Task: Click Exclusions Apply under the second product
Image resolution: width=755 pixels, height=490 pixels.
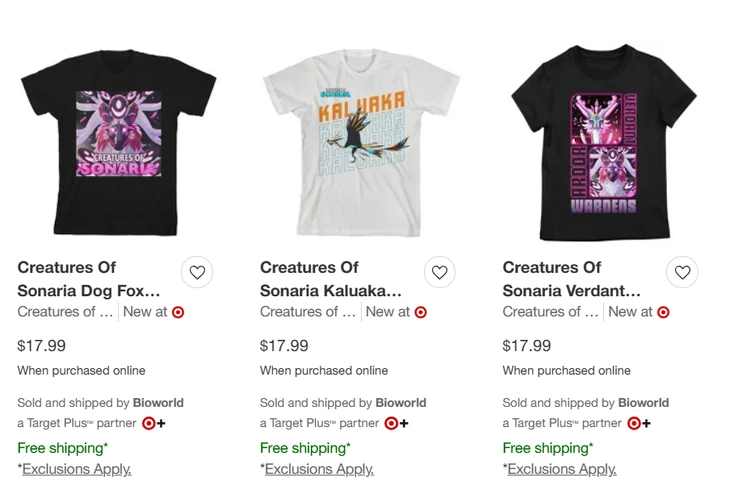Action: click(x=319, y=468)
